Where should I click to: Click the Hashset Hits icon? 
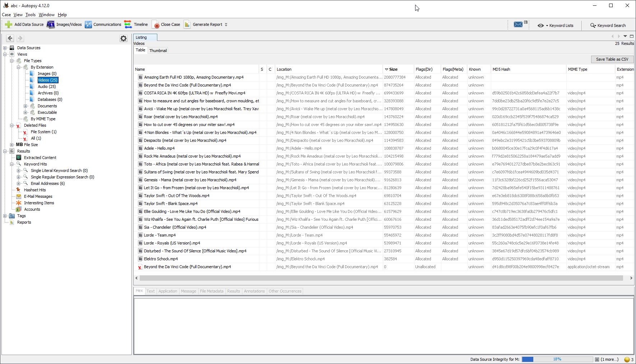pos(19,190)
